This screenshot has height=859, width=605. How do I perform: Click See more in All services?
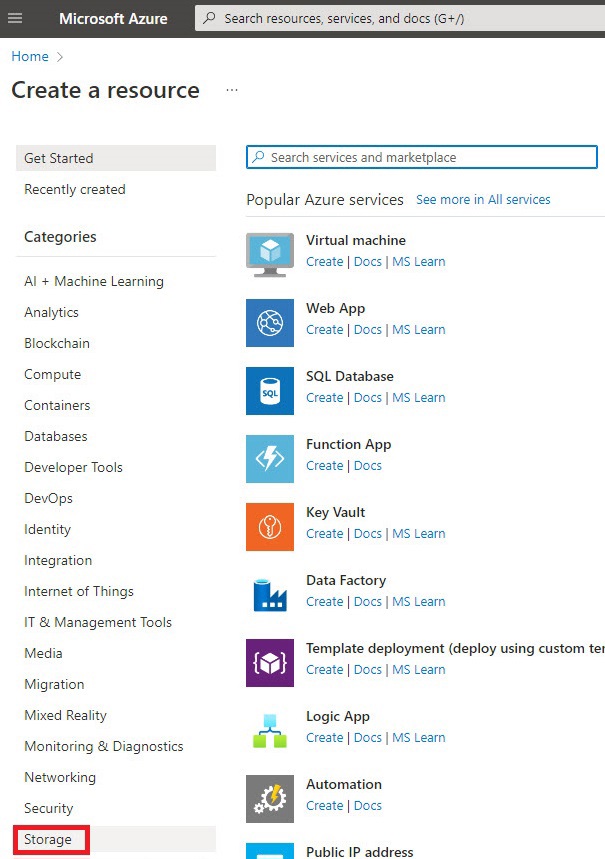[x=483, y=199]
